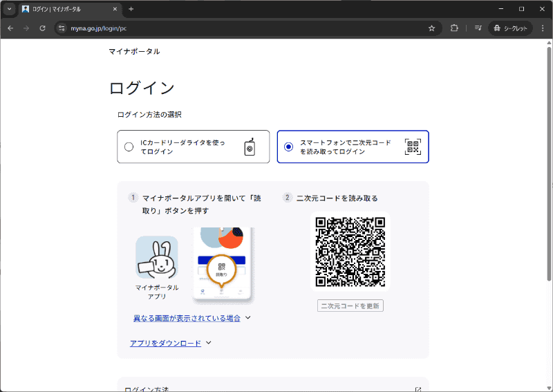Viewport: 553px width, 392px height.
Task: Click the vertical page scrollbar
Action: point(549,162)
